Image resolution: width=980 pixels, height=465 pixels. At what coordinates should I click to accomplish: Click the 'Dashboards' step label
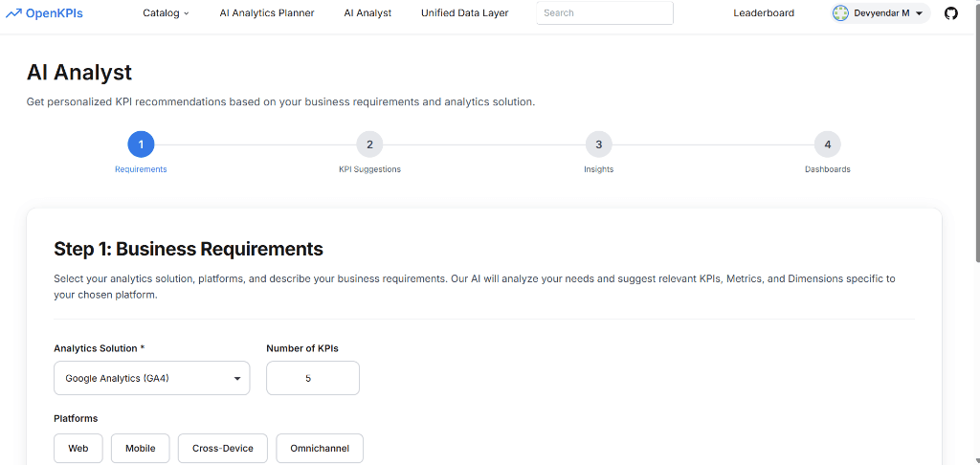click(x=828, y=169)
